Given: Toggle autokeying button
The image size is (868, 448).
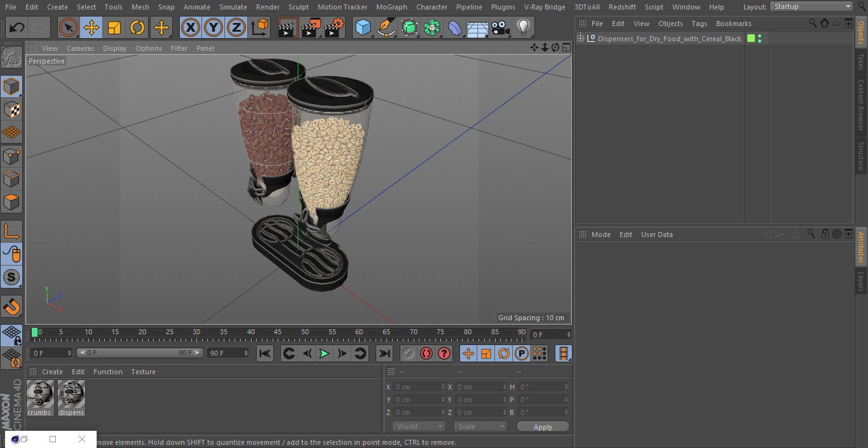Looking at the screenshot, I should (426, 353).
